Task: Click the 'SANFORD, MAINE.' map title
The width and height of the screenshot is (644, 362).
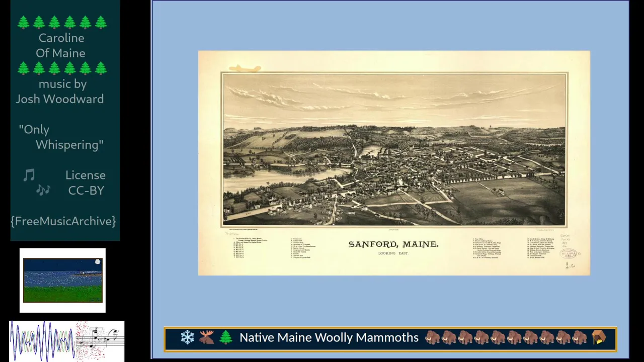Action: [393, 244]
